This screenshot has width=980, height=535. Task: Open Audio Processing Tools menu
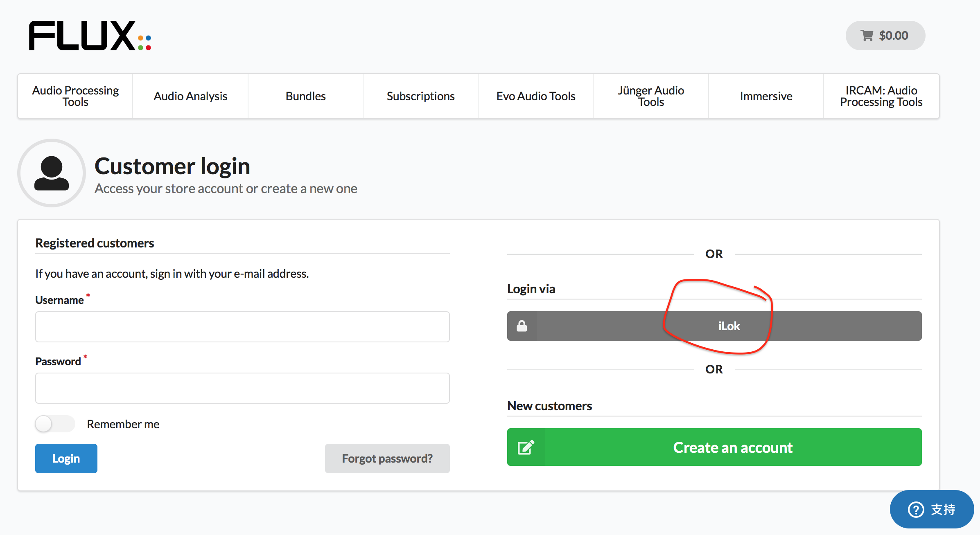coord(75,96)
